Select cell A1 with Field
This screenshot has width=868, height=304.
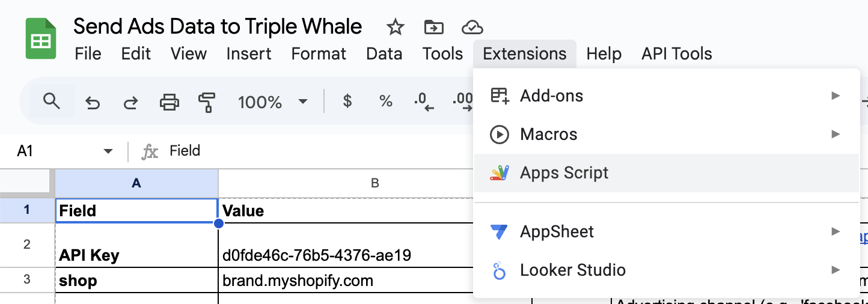(136, 210)
